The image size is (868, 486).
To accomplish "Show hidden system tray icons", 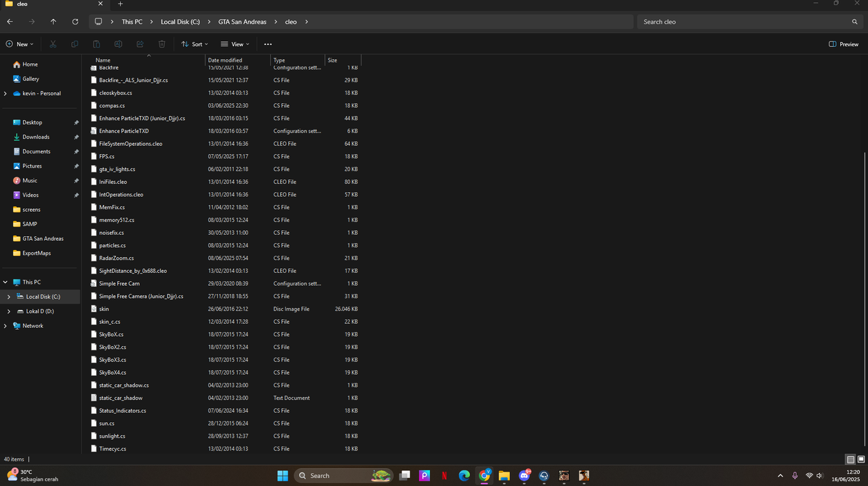I will (x=780, y=476).
